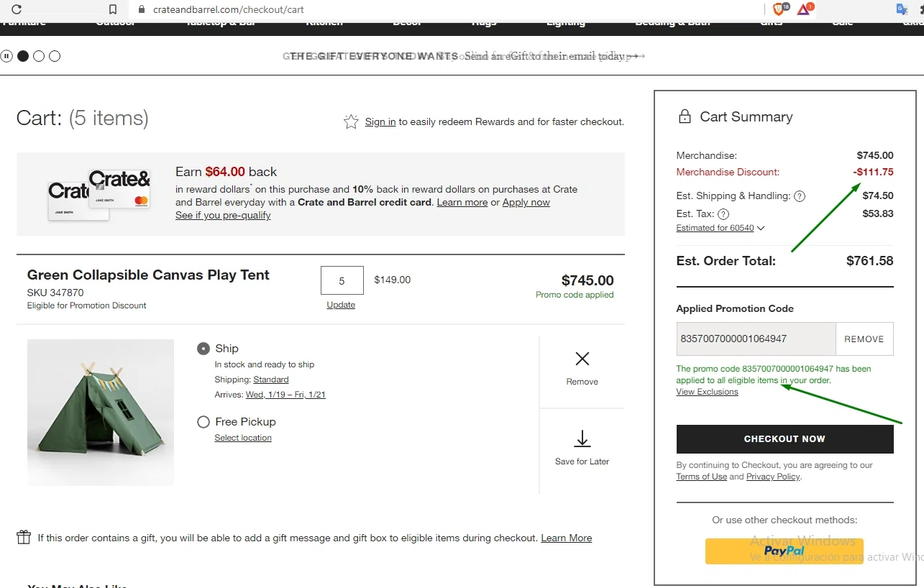Viewport: 924px width, 588px height.
Task: Click the $761.58 order total value
Action: coord(870,261)
